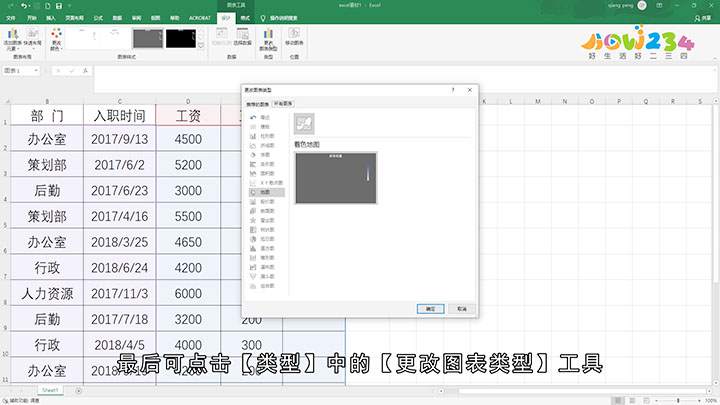Choose Area chart type in dialog
This screenshot has height=405, width=720.
tap(266, 174)
